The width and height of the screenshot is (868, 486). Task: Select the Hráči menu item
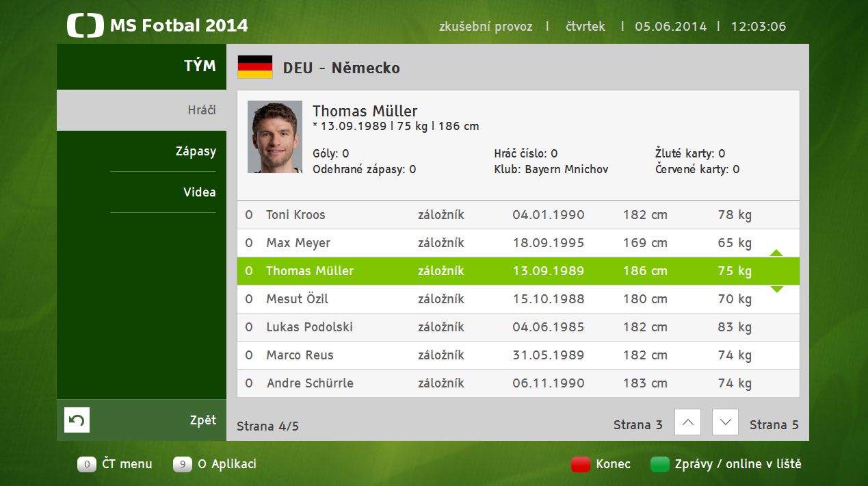coord(202,110)
